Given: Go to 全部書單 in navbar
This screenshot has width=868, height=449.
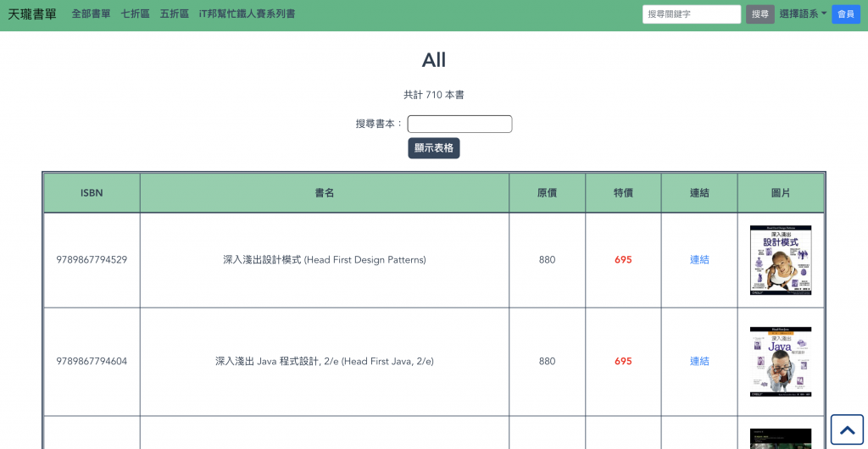Looking at the screenshot, I should (x=92, y=14).
